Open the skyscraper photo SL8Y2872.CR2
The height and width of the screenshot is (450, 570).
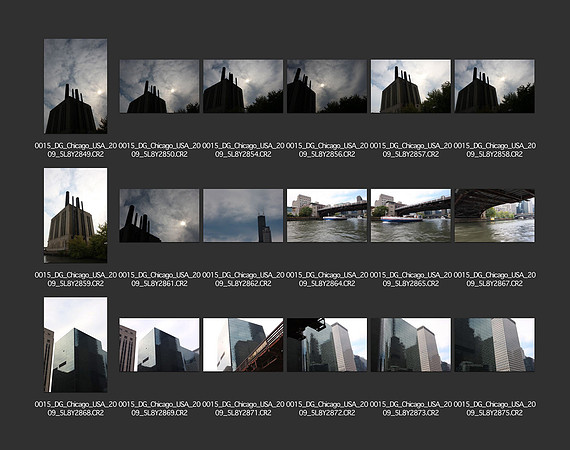coord(327,345)
